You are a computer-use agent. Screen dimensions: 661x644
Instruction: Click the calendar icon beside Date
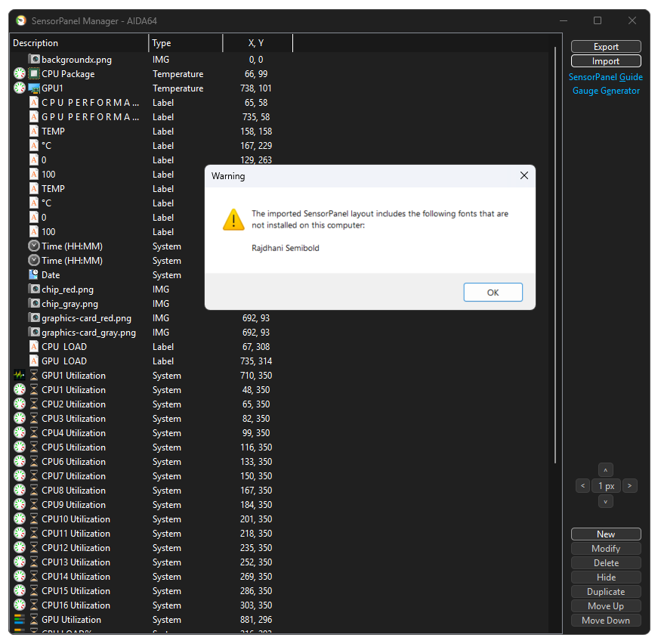tap(34, 274)
